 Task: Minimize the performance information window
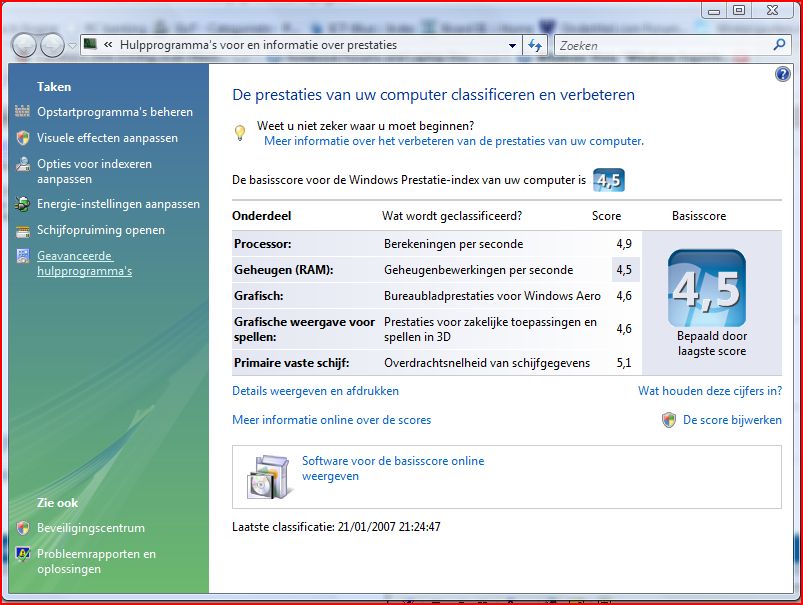click(714, 10)
